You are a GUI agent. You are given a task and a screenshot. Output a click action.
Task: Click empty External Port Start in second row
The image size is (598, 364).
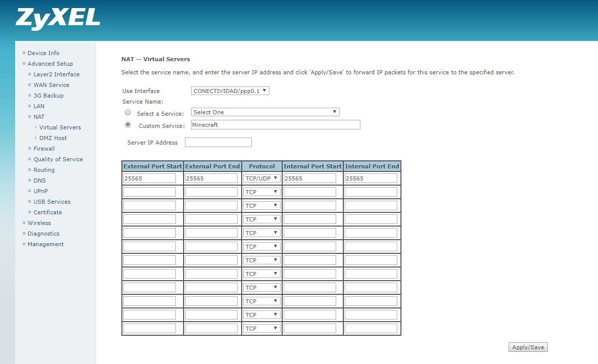150,192
